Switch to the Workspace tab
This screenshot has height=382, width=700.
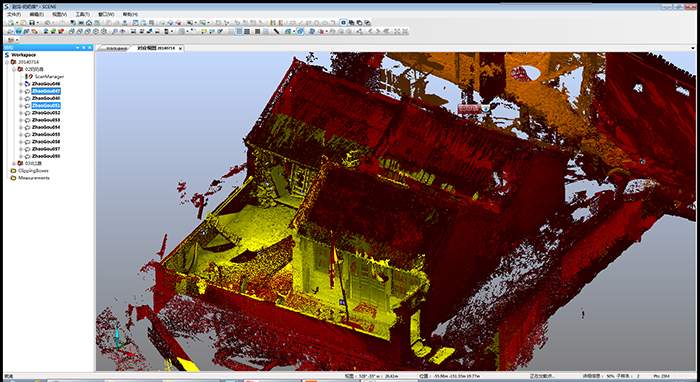116,48
